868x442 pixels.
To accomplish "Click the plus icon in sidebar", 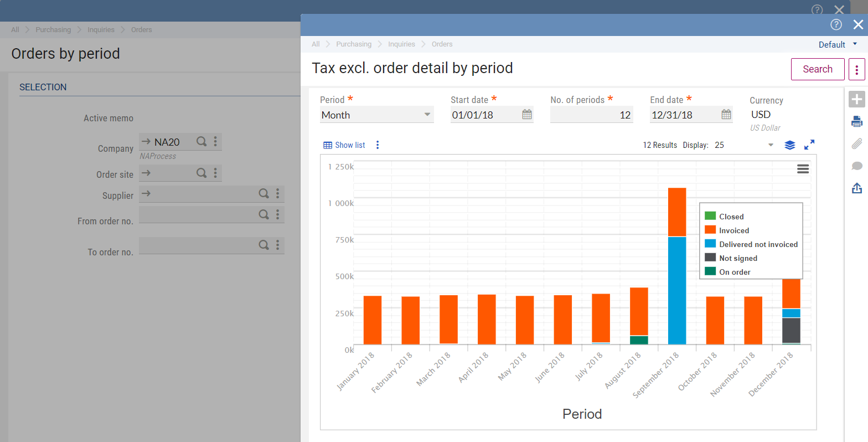I will (856, 100).
